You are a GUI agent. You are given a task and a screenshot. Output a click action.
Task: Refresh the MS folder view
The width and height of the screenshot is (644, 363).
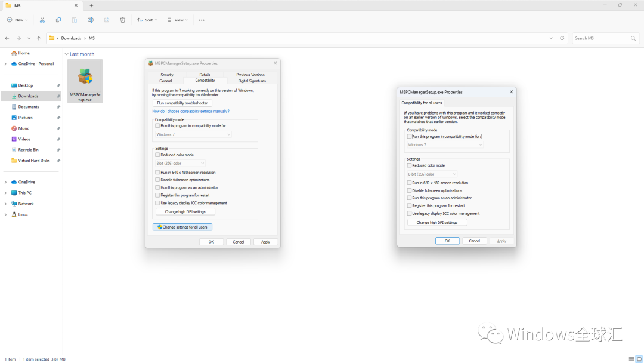[562, 38]
